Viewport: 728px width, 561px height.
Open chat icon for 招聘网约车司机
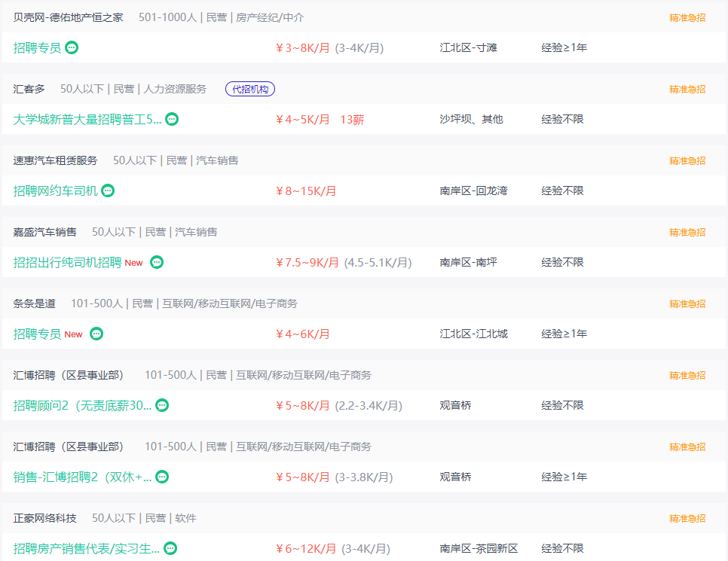click(x=108, y=191)
